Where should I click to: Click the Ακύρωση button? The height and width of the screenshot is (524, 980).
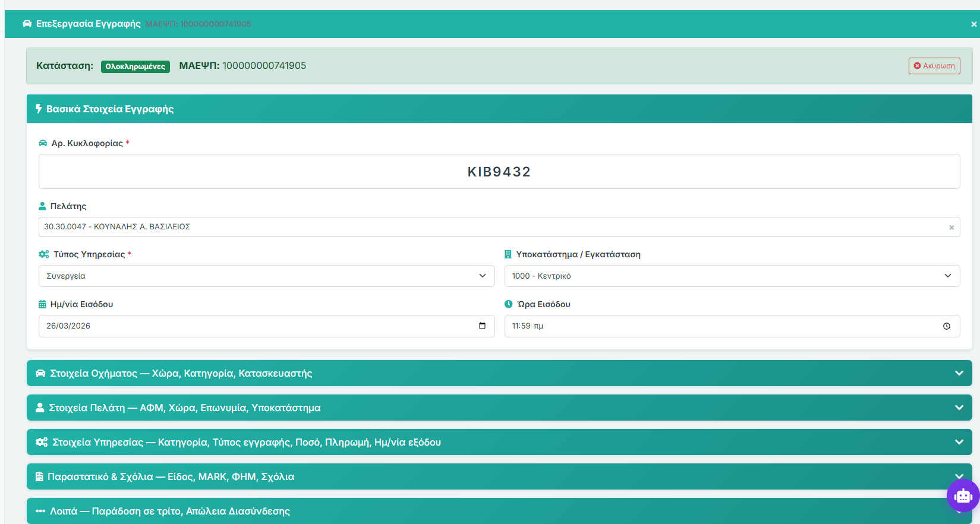[x=934, y=66]
